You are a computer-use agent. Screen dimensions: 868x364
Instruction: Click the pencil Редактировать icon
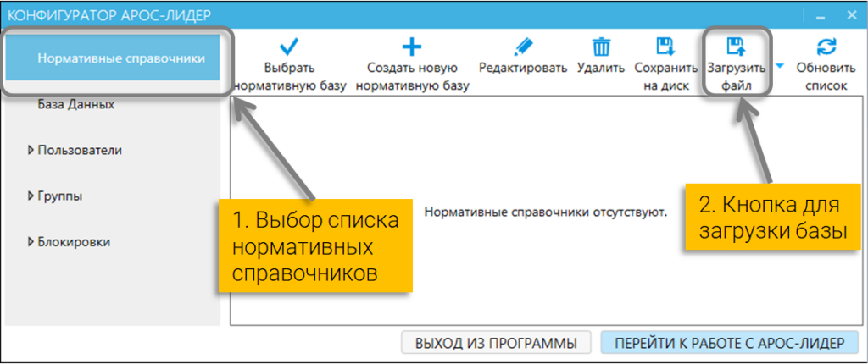[x=522, y=47]
